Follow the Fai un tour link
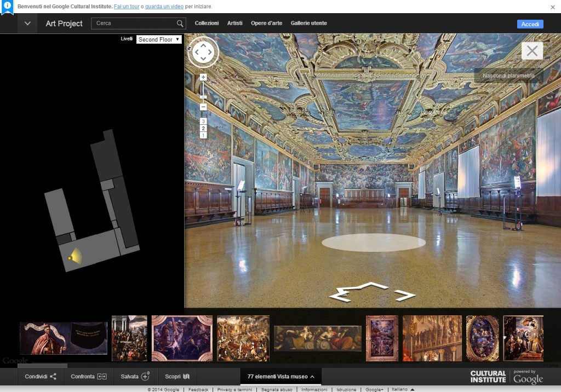This screenshot has width=561, height=392. click(127, 7)
